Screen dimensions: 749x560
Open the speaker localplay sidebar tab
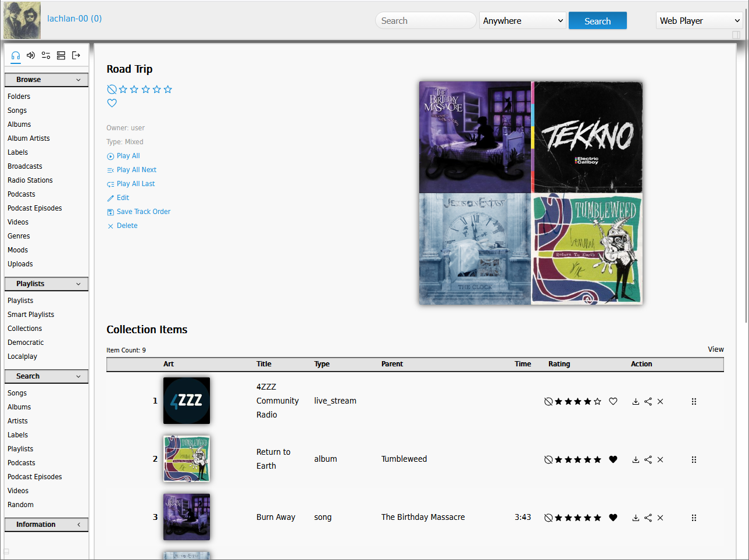(31, 55)
